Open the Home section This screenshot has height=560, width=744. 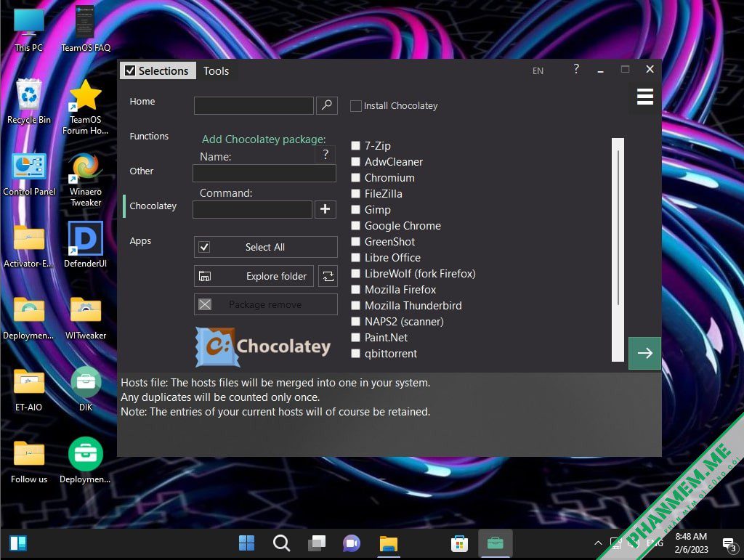[142, 102]
